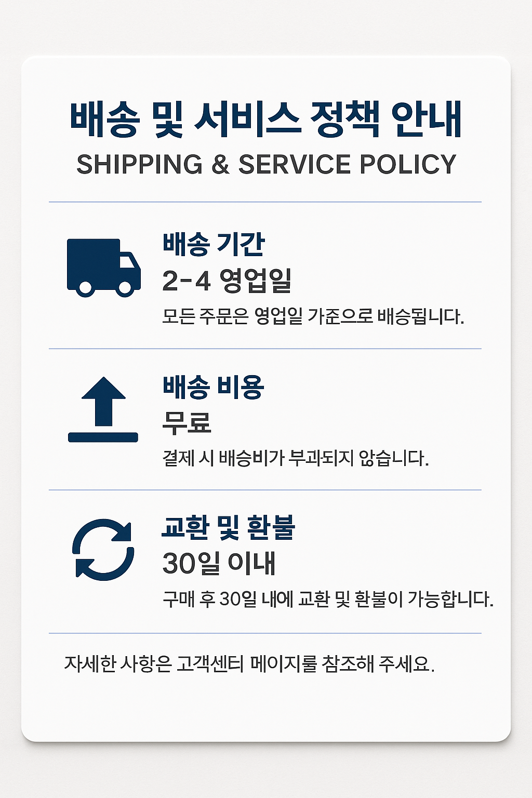
Task: Click the 2-4 영업일 delivery time text
Action: point(227,281)
